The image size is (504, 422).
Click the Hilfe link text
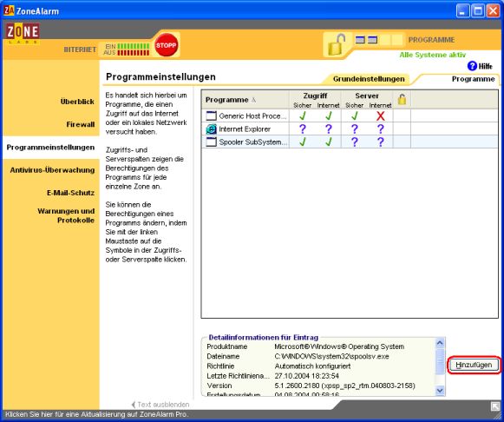tap(486, 66)
